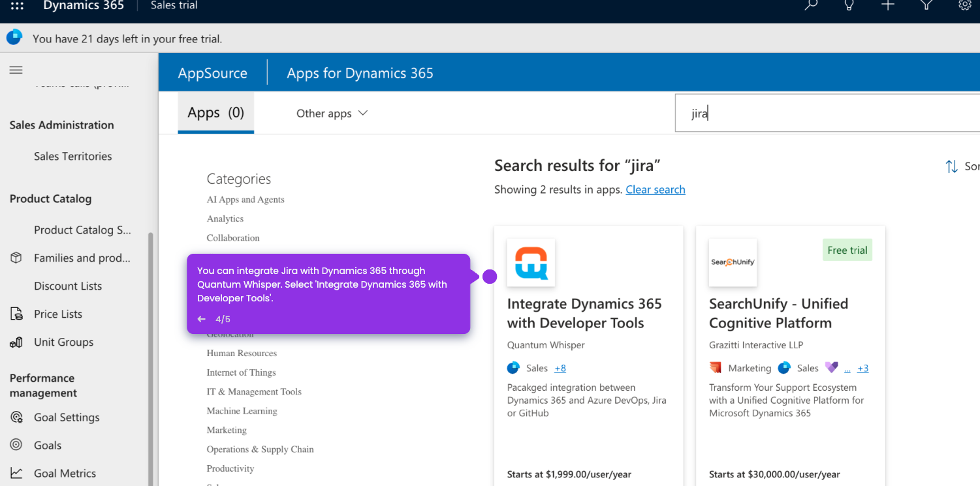Click the sidebar vertical scrollbar

pyautogui.click(x=151, y=359)
